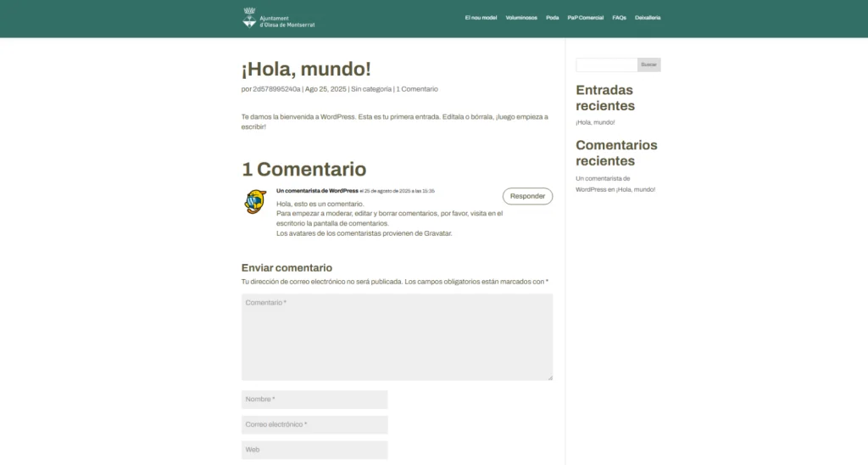Follow the Sin categoría category link

(371, 89)
